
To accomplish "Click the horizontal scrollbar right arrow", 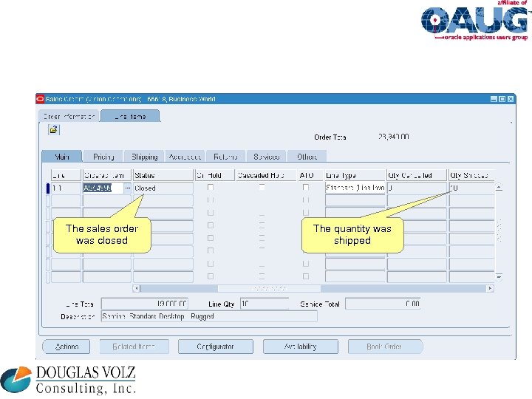I will tap(490, 288).
